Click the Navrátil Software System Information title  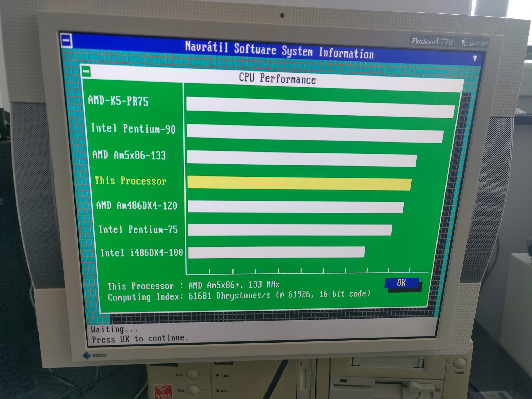pyautogui.click(x=279, y=50)
